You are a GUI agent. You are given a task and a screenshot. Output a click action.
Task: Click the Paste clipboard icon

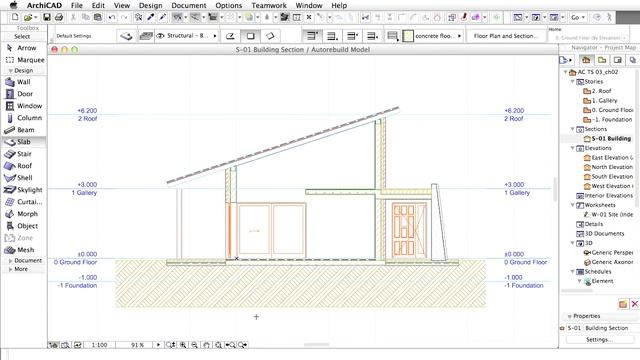98,17
